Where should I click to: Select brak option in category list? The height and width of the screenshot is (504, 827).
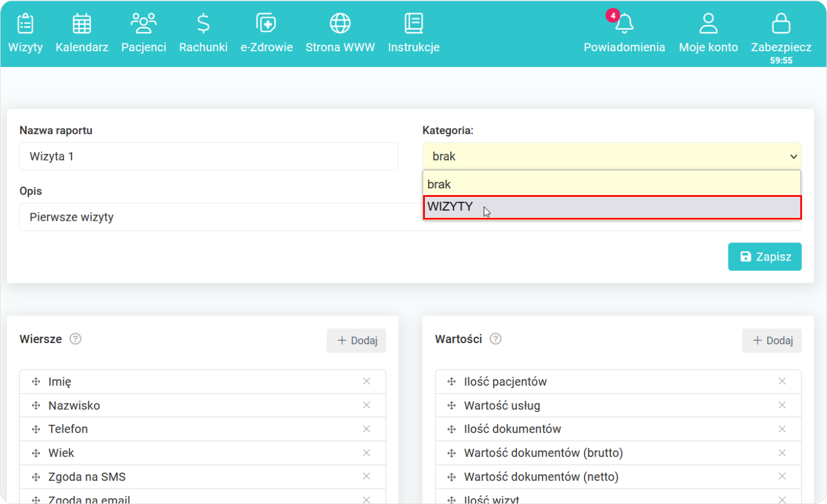tap(612, 184)
